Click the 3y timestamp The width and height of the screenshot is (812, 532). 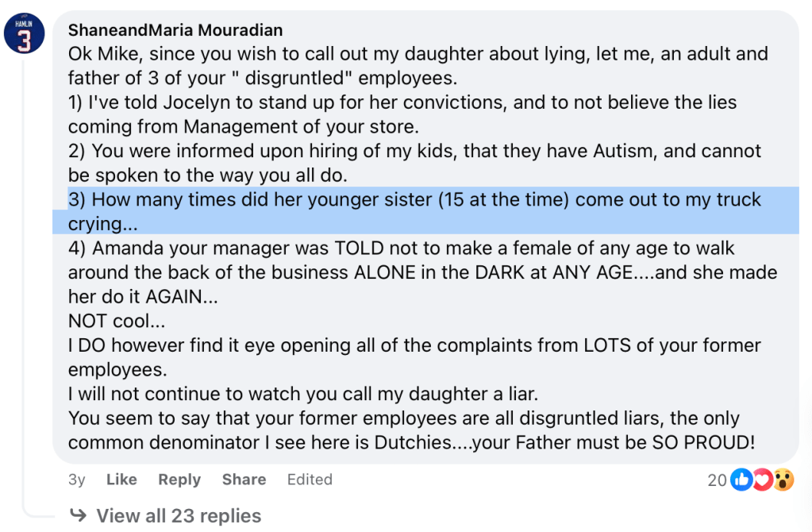pyautogui.click(x=77, y=480)
